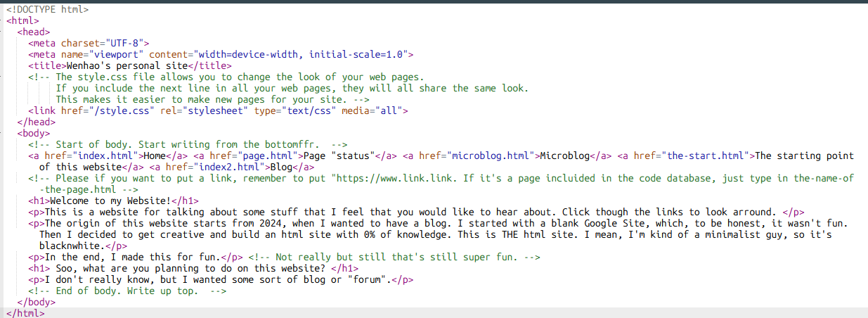Click the "Start of body" comment line
Viewport: 868px width, 318px height.
click(x=188, y=144)
